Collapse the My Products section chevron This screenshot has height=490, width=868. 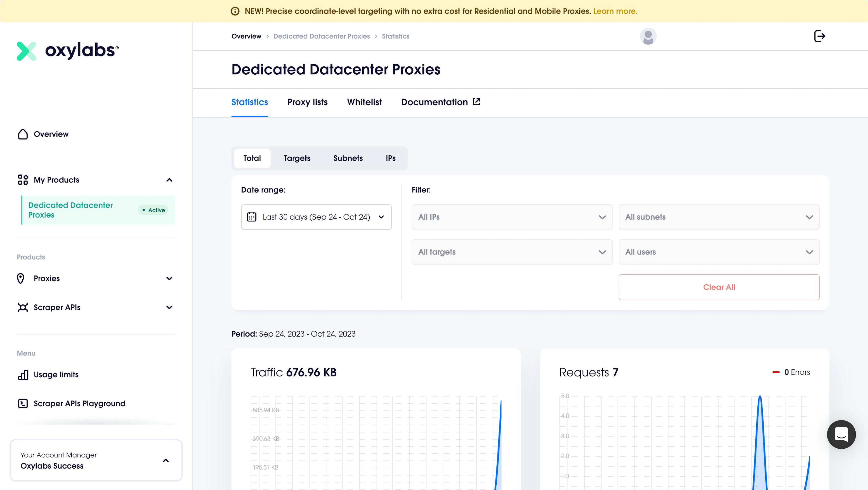point(170,180)
